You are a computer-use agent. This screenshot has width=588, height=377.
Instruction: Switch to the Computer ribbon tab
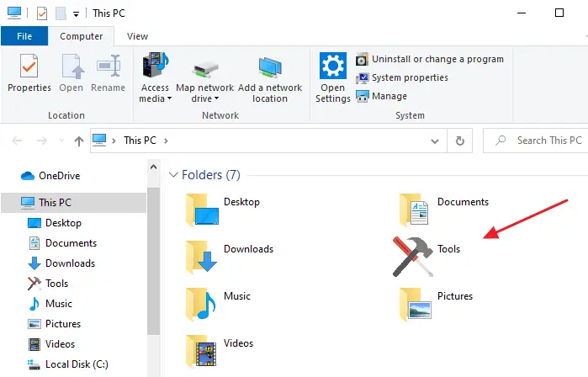point(81,36)
